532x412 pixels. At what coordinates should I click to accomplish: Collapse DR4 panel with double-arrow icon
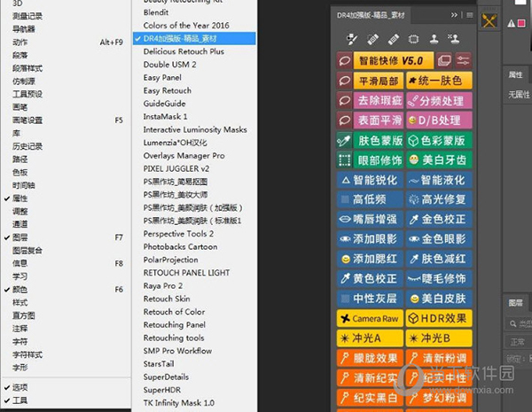(x=454, y=15)
